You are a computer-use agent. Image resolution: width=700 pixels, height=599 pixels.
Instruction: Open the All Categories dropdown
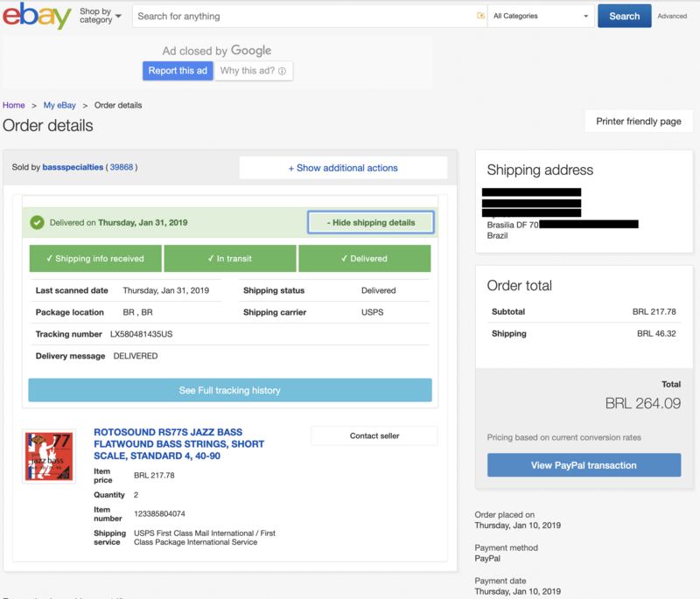pos(541,16)
